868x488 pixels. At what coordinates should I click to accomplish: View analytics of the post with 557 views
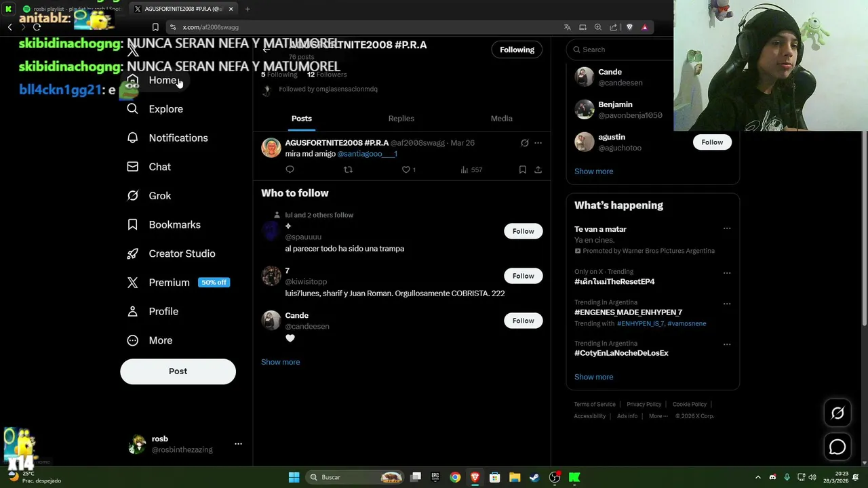tap(471, 169)
